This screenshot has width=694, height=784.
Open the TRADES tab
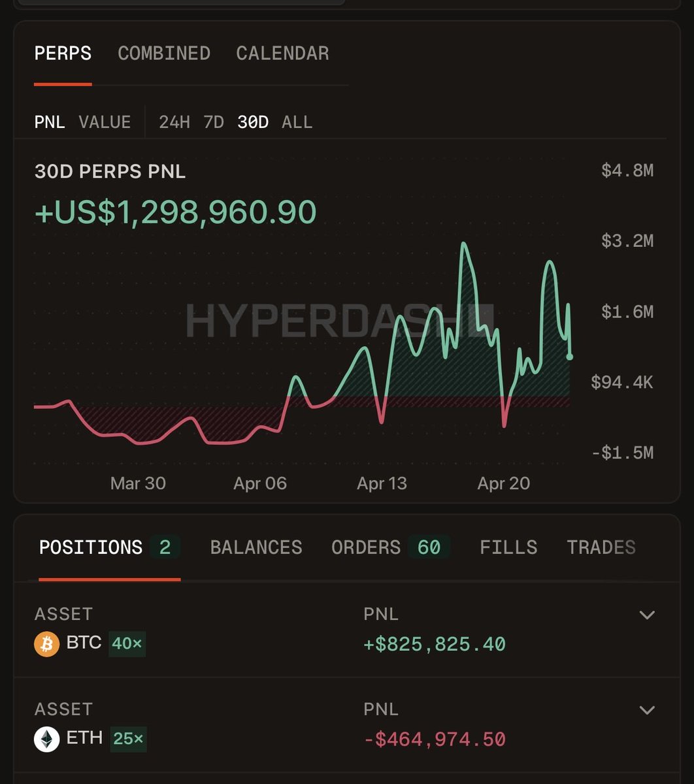tap(601, 547)
